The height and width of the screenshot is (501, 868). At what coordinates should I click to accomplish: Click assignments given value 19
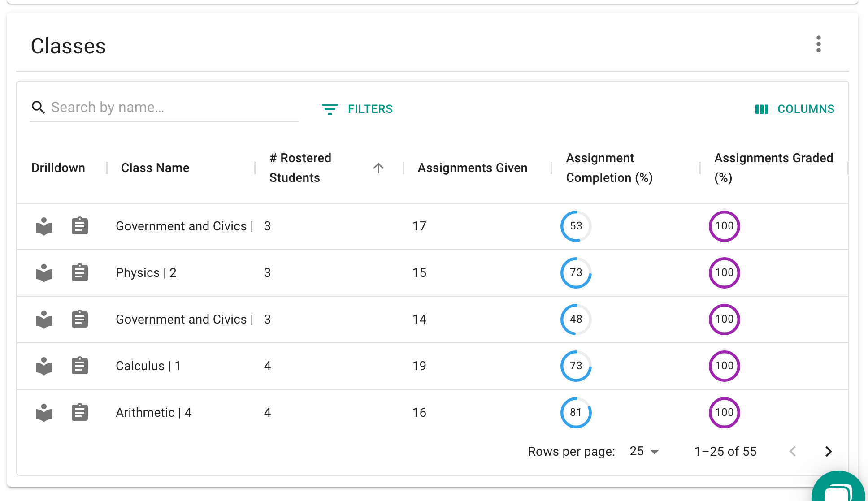coord(419,366)
